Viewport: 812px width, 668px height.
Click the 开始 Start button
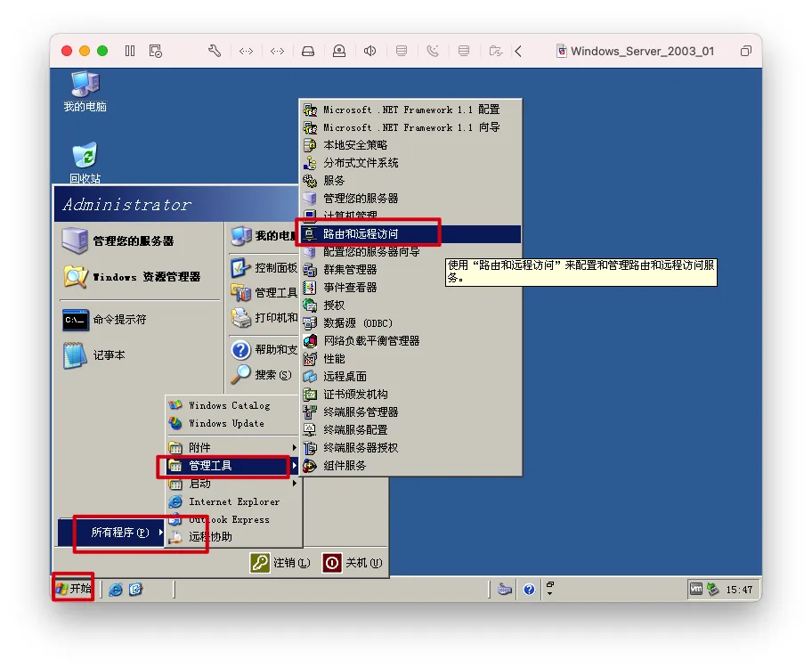74,589
